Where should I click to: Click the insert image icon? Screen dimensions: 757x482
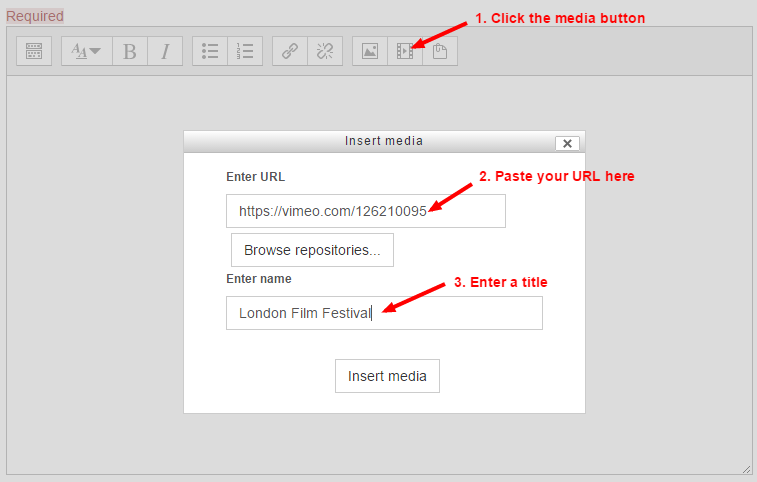(370, 51)
